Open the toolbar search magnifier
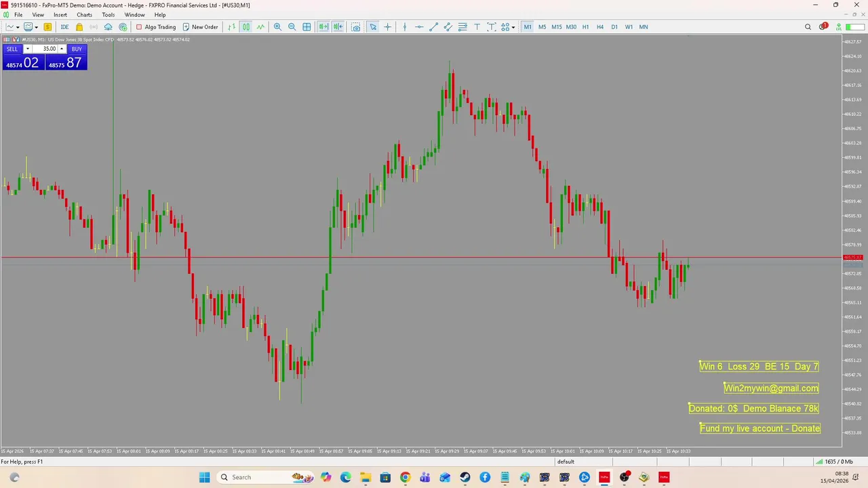 pos(808,27)
